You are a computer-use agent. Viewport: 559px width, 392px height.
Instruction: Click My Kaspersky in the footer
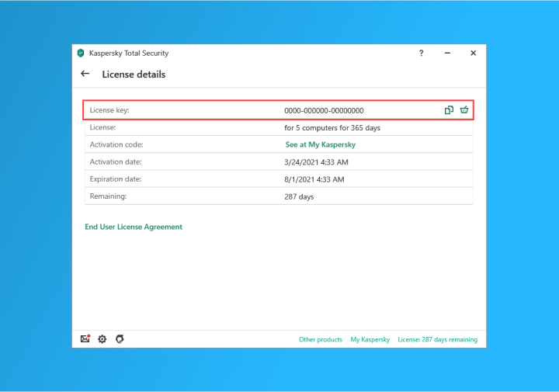pyautogui.click(x=370, y=340)
